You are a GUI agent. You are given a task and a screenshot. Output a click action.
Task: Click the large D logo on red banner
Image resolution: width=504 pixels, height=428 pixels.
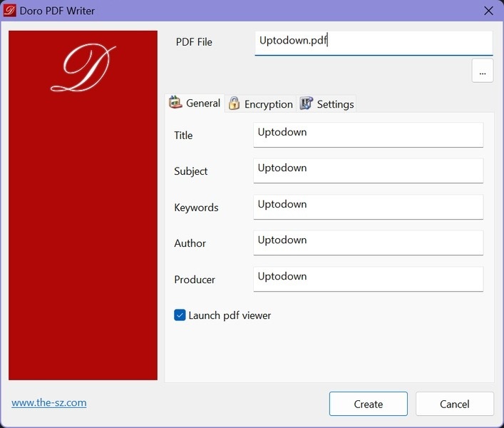pos(83,68)
